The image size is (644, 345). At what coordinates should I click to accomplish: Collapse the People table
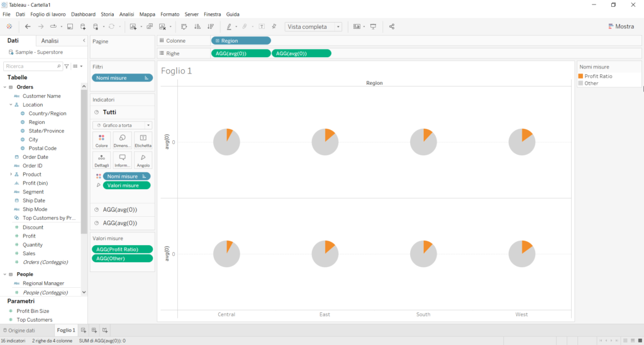coord(5,274)
